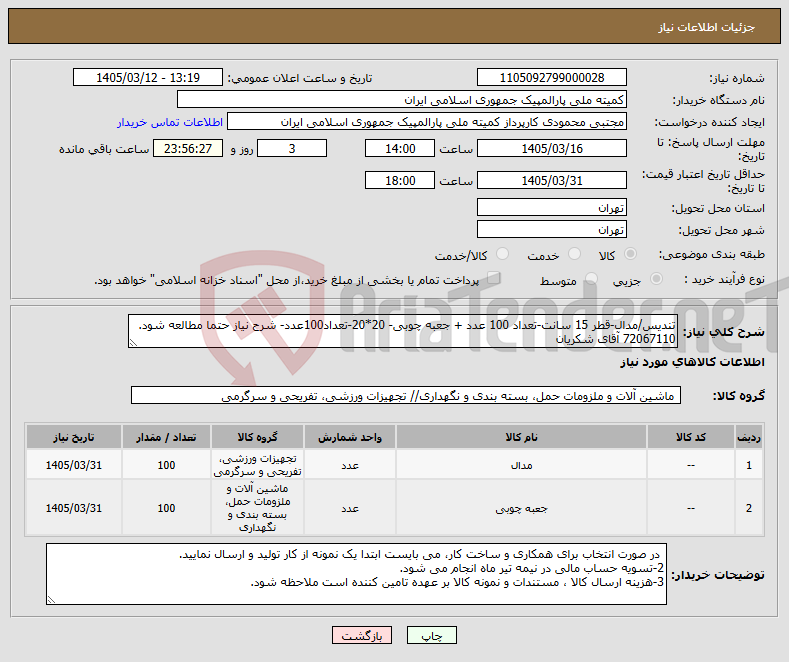Click the شرح کلی نیاز description textarea
The height and width of the screenshot is (662, 789).
pyautogui.click(x=403, y=331)
